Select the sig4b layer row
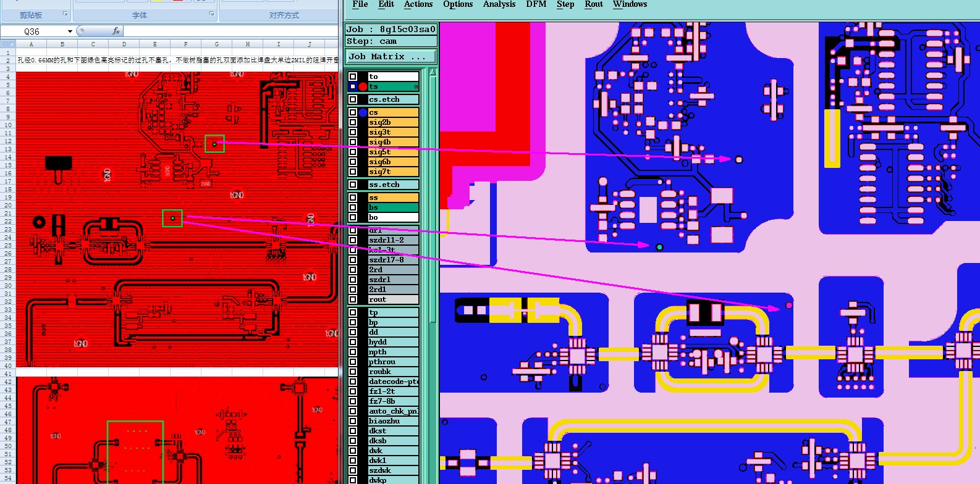The image size is (980, 484). [x=394, y=142]
